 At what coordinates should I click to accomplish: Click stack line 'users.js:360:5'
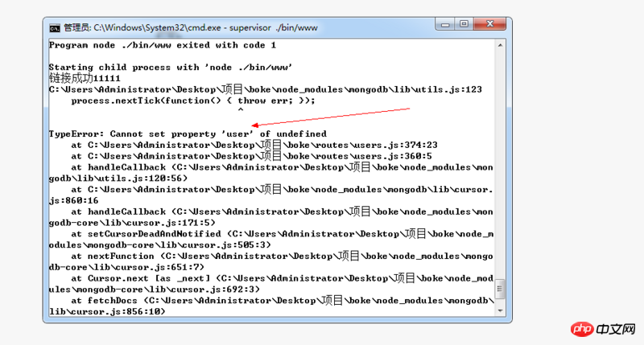[251, 156]
